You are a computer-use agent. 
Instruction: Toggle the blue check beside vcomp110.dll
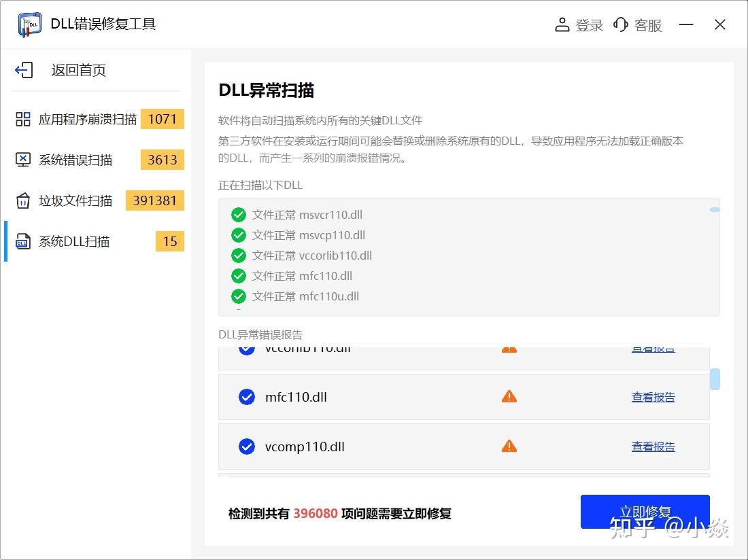246,447
